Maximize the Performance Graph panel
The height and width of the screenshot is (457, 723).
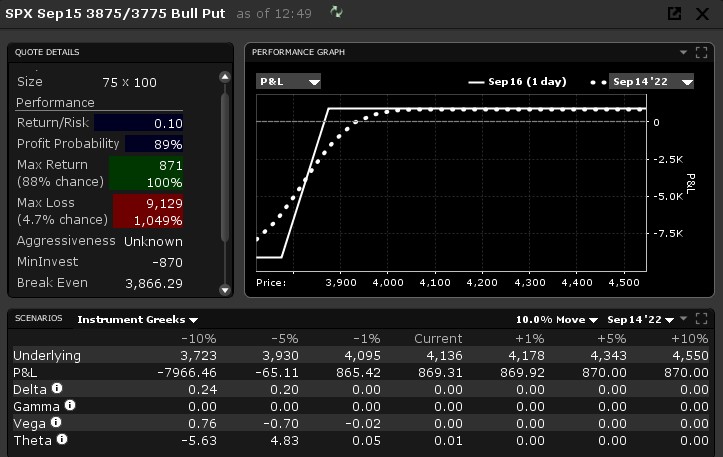[x=702, y=52]
